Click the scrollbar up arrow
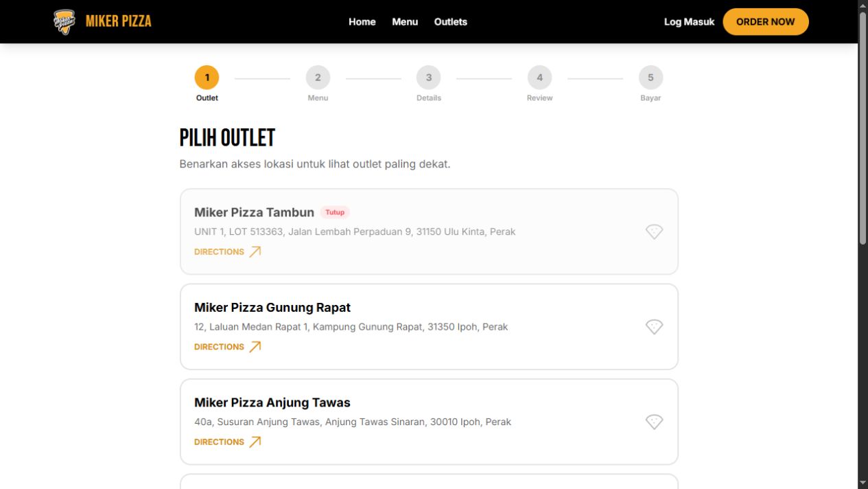 [863, 5]
